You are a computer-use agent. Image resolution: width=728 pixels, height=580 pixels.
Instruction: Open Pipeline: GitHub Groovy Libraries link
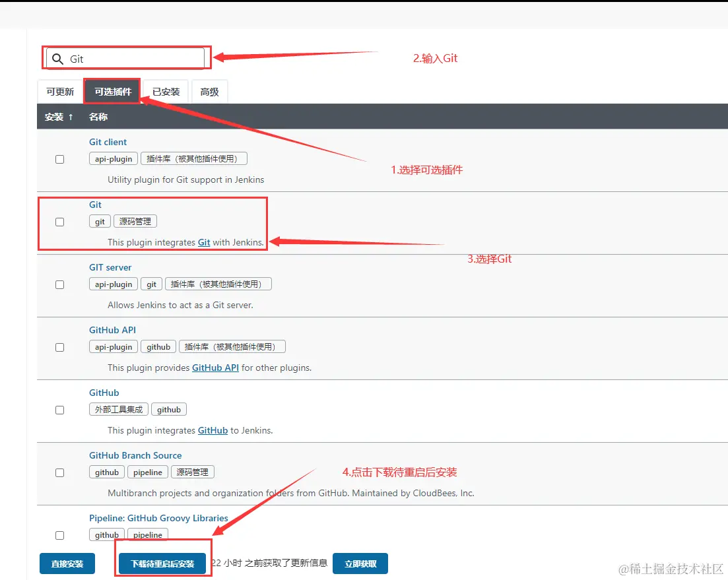158,518
